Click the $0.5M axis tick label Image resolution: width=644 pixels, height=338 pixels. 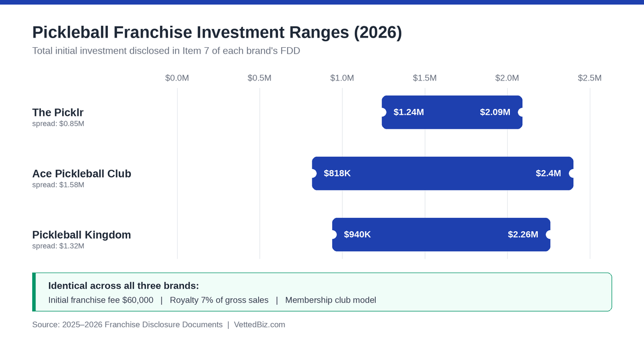(260, 78)
